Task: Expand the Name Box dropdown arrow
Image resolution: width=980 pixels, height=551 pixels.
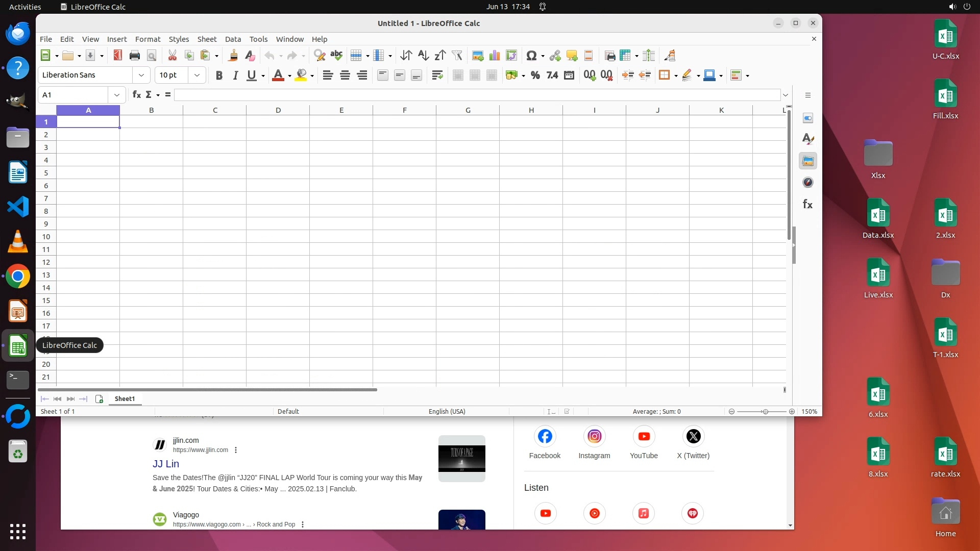Action: 117,95
